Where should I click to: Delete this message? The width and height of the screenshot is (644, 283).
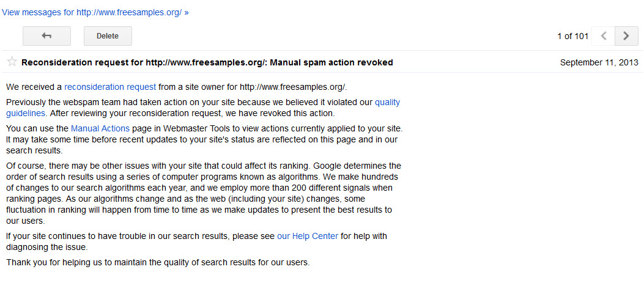[108, 36]
